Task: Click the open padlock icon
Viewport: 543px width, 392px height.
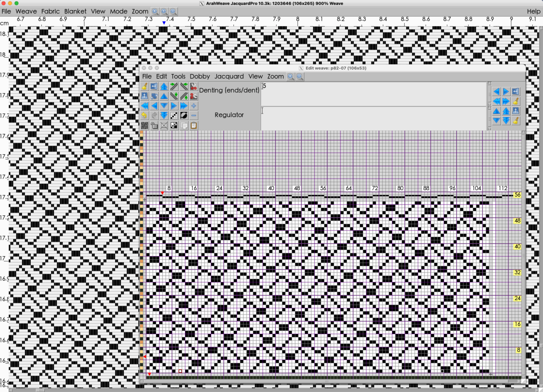Action: (154, 125)
